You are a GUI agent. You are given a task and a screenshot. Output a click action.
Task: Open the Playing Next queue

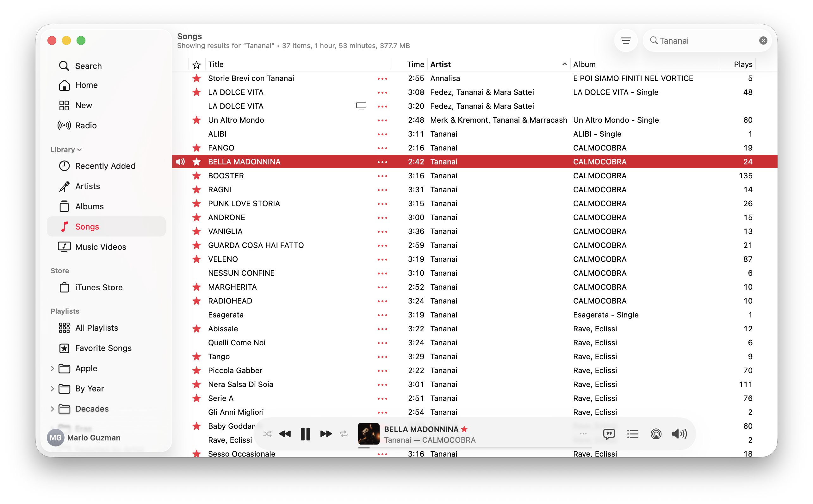pos(632,434)
